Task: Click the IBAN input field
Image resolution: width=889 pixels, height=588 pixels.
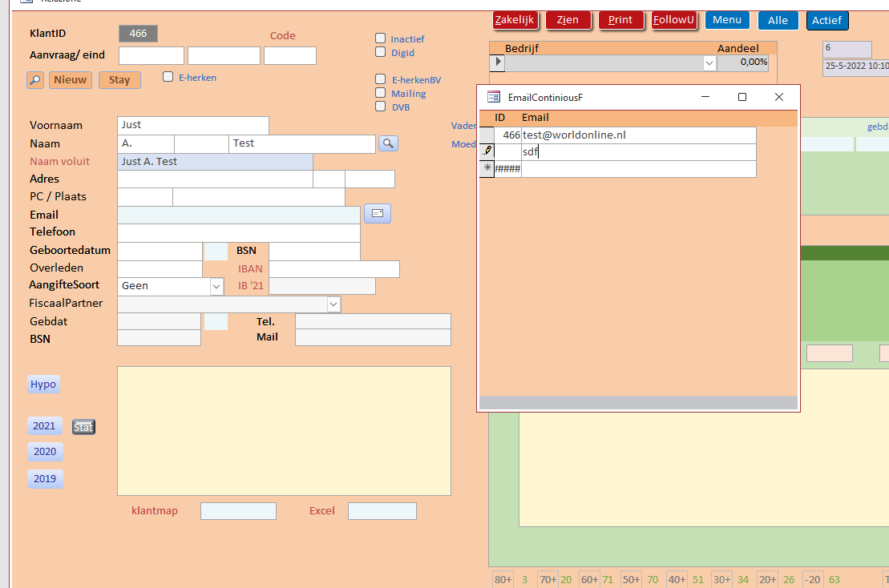Action: (334, 269)
